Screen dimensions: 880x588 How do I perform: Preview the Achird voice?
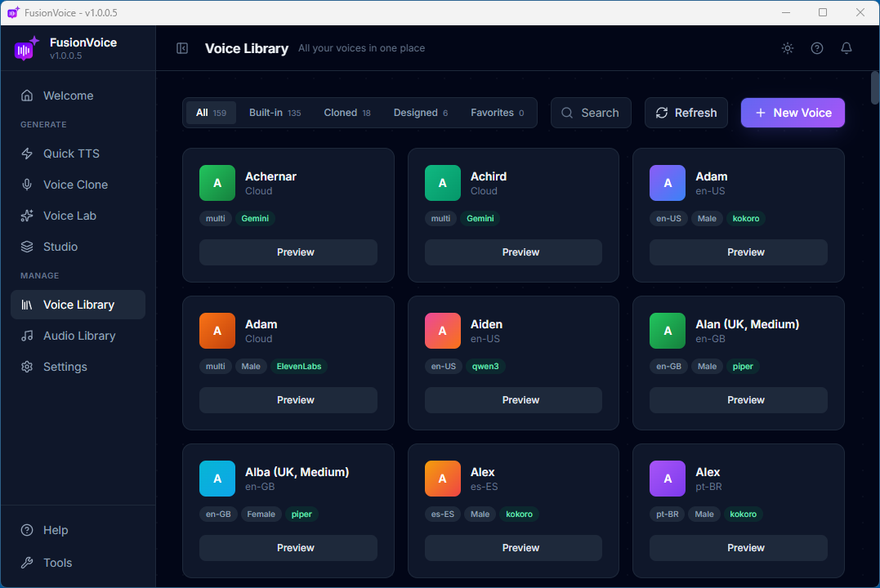tap(513, 252)
